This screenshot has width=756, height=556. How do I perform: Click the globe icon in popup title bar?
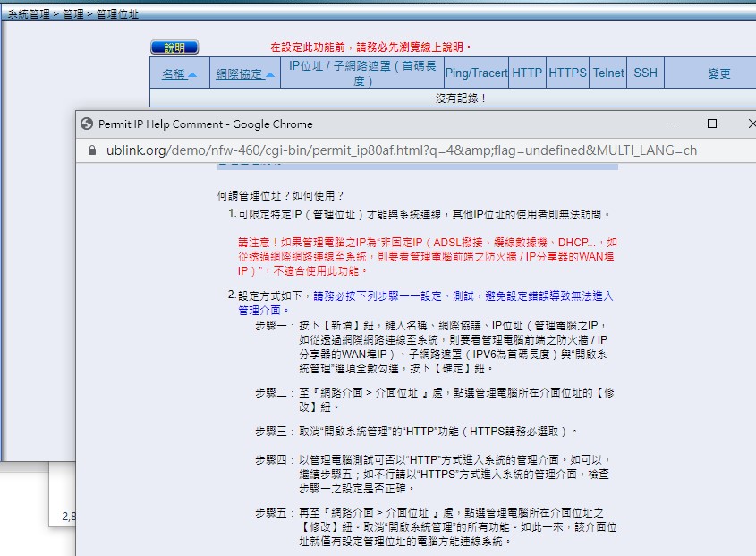86,124
